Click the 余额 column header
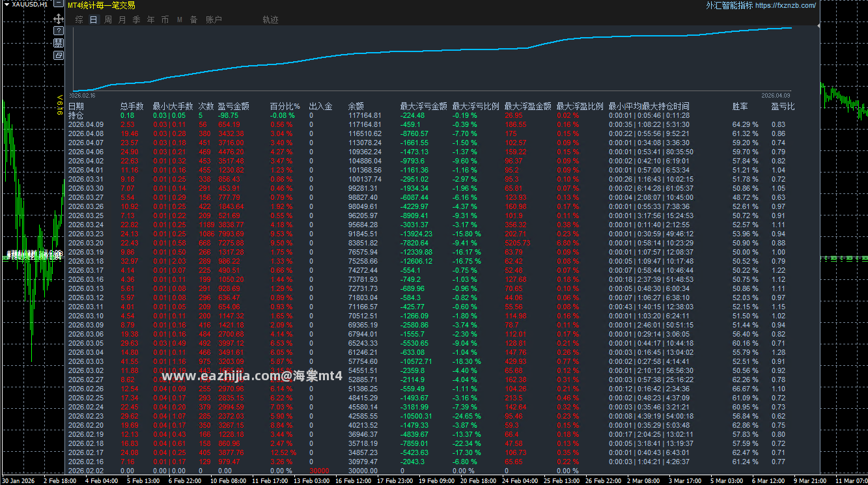 click(356, 107)
